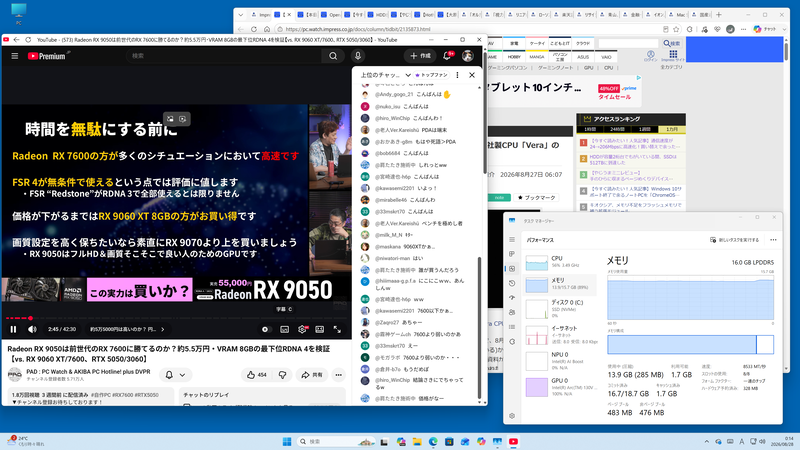
Task: Select the 24時間 ranking tab
Action: [x=617, y=130]
